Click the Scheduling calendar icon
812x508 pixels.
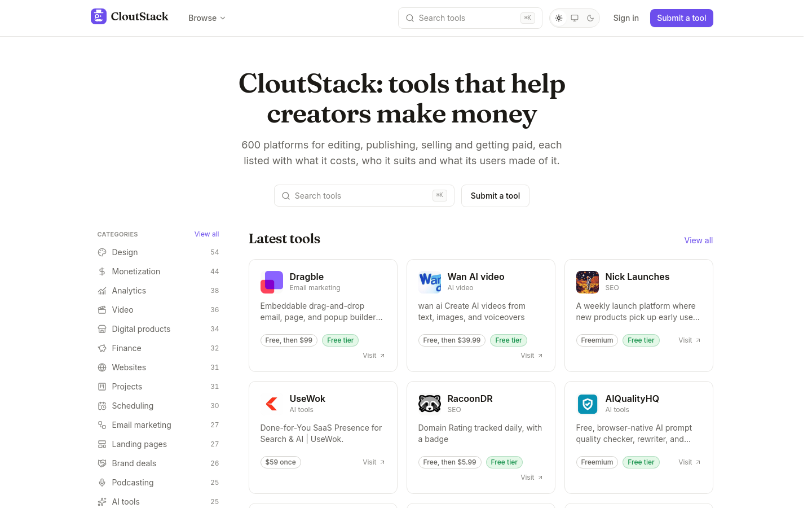pos(102,406)
